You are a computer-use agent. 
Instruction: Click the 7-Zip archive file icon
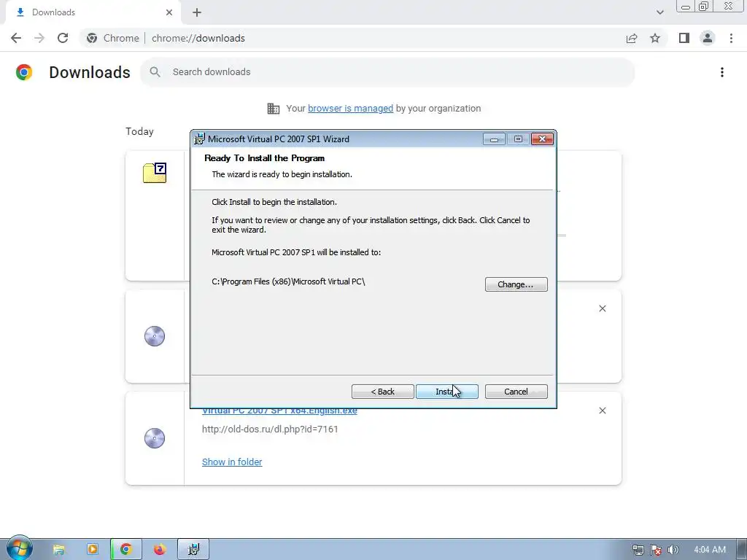(155, 173)
